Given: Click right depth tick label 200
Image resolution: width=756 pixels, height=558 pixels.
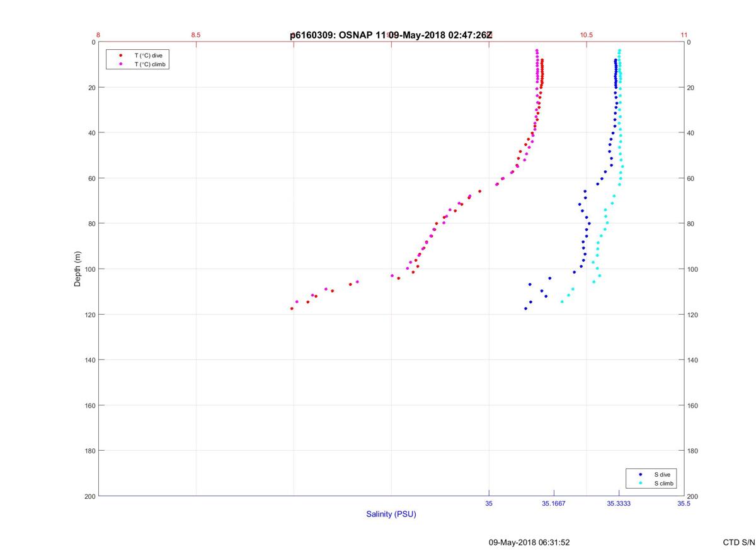Looking at the screenshot, I should [x=693, y=496].
